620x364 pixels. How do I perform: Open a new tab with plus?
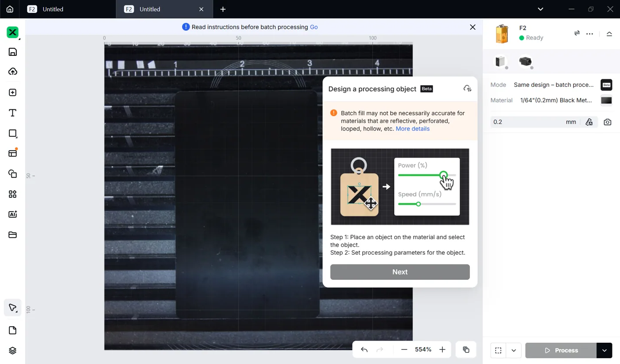point(223,9)
